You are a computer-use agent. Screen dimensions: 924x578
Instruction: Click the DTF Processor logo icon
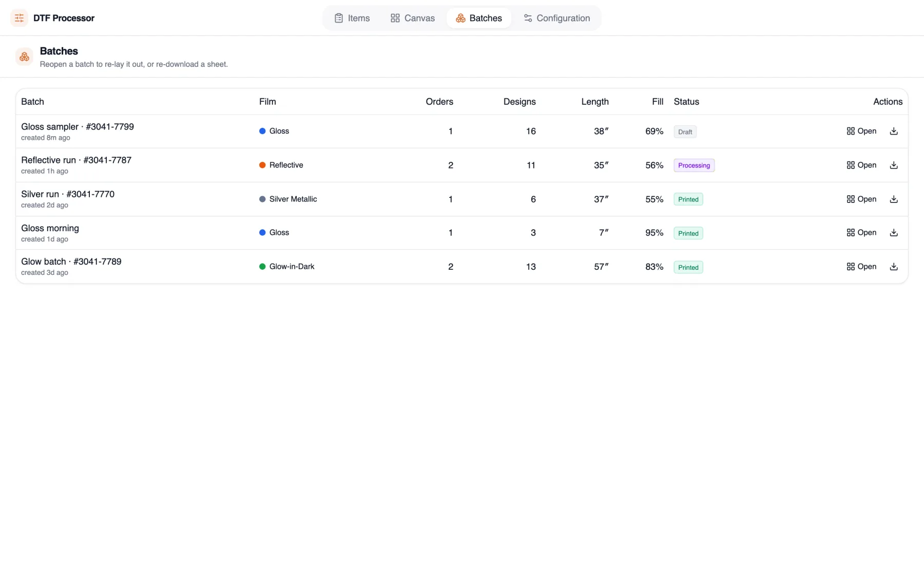coord(19,18)
